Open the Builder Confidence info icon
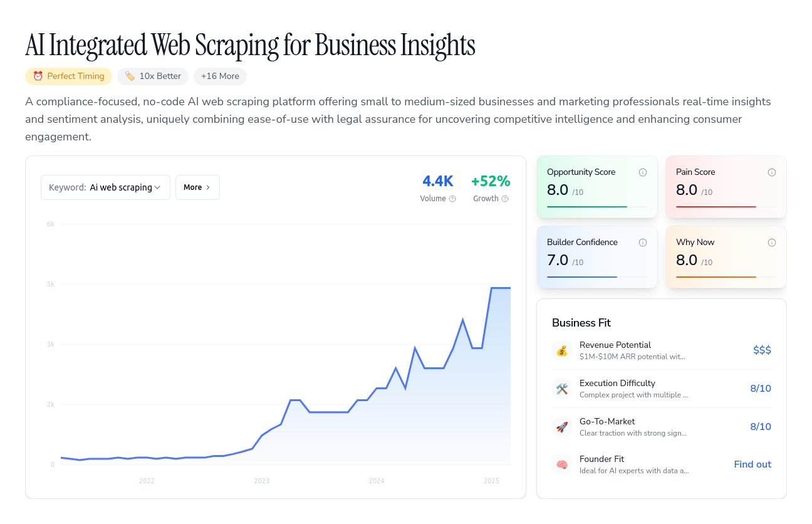 [643, 243]
